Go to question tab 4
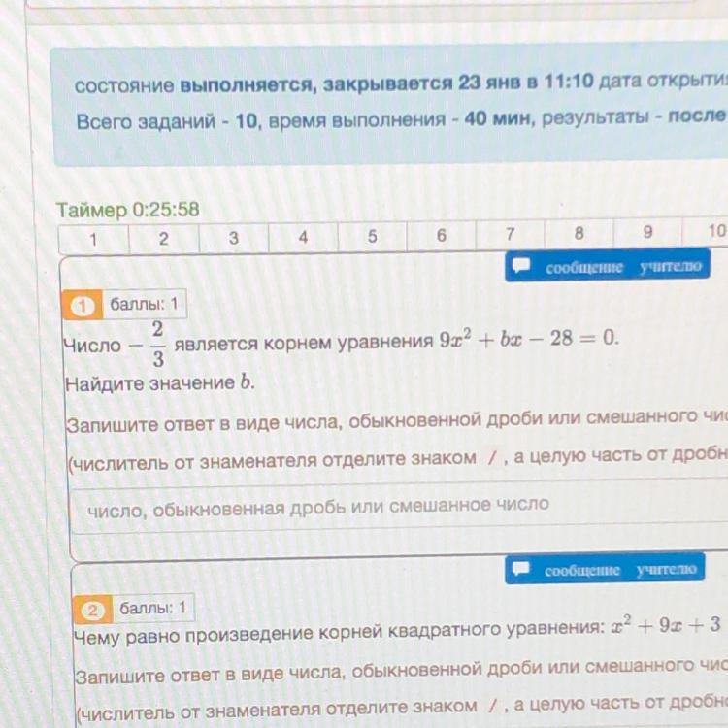Image resolution: width=728 pixels, height=728 pixels. click(x=303, y=237)
